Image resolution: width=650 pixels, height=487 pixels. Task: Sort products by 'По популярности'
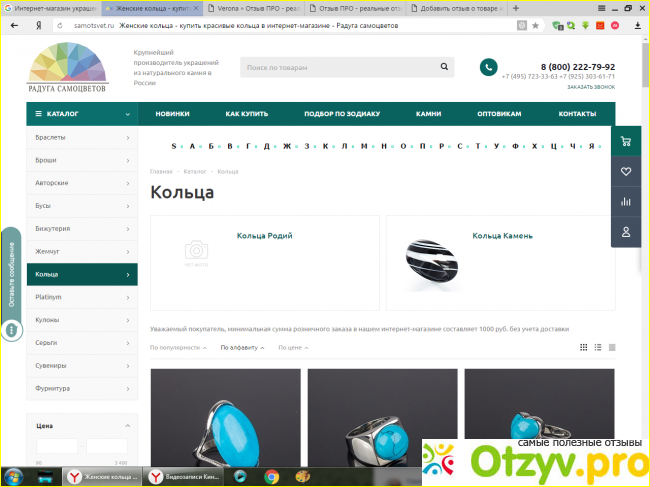(178, 348)
